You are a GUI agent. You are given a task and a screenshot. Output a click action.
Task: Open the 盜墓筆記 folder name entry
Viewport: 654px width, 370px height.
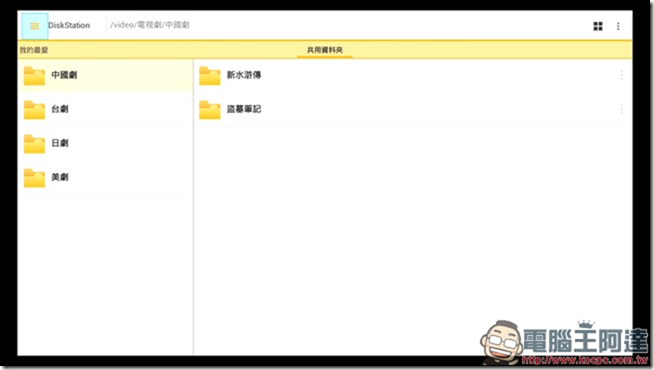coord(244,109)
